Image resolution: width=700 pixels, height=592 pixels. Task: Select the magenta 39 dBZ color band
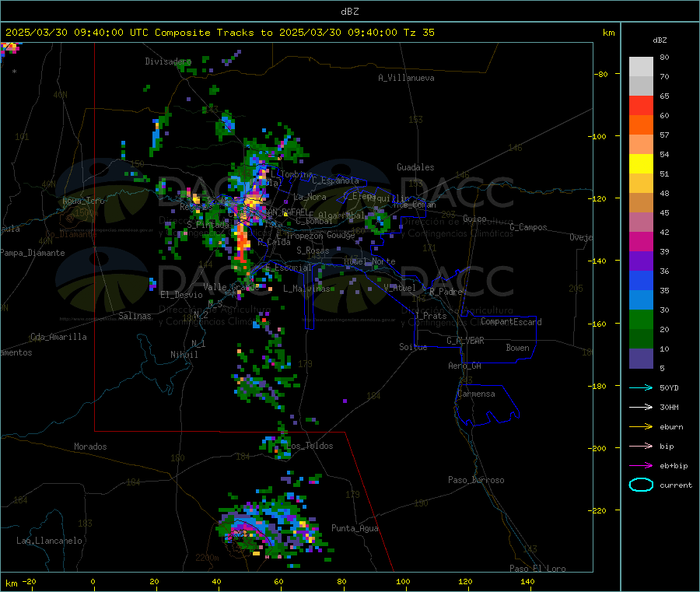pos(641,241)
